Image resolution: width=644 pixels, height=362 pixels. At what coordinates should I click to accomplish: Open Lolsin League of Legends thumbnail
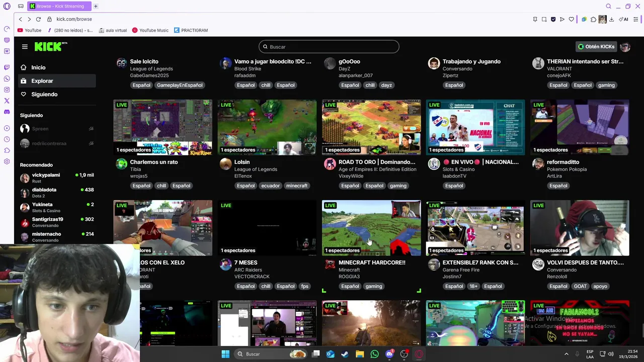267,127
